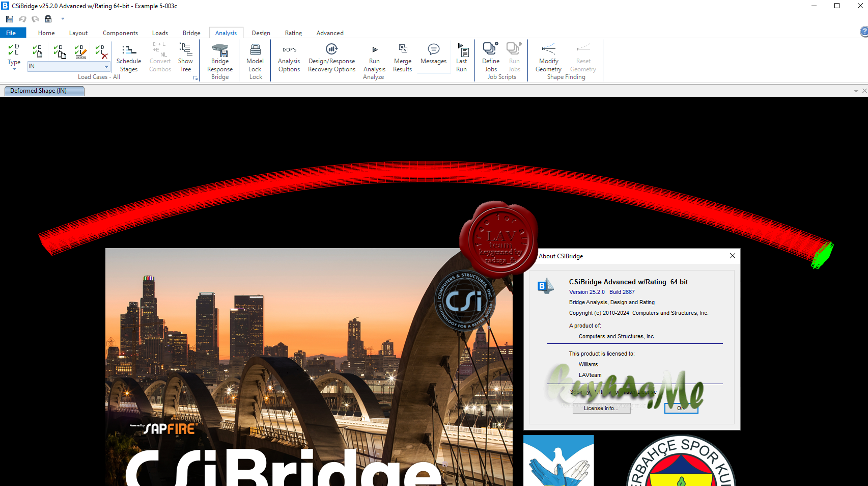
Task: Switch to the Rating ribbon tab
Action: 293,33
